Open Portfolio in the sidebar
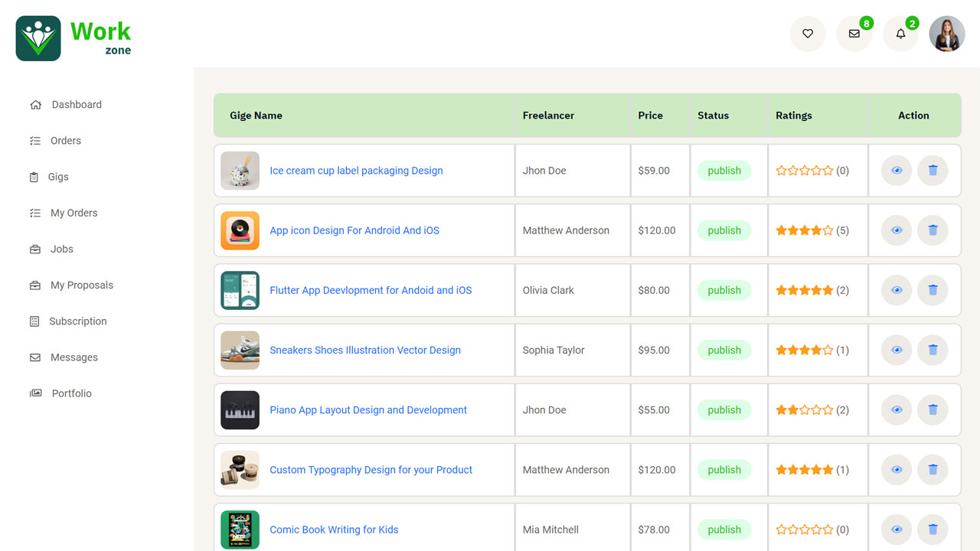The image size is (980, 551). coord(71,393)
